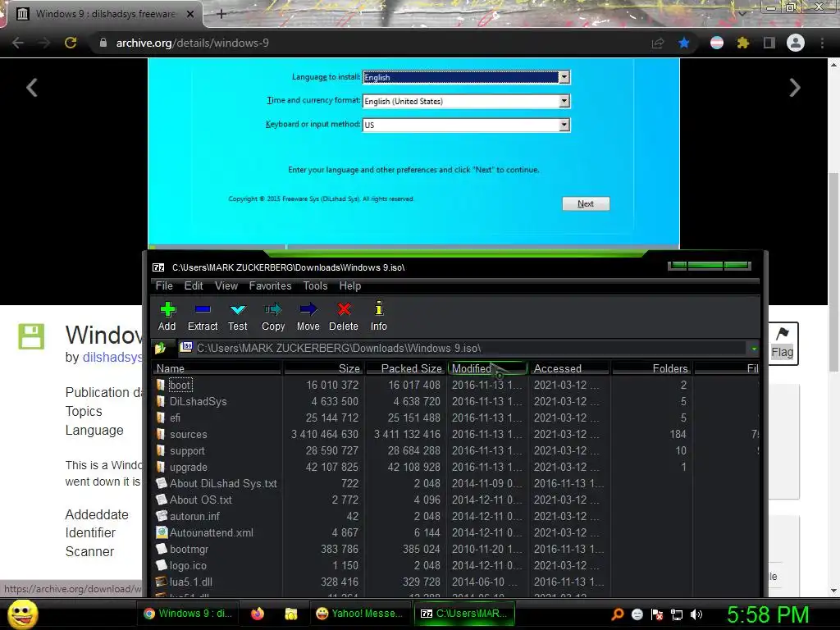Go up one folder level in 7-Zip
840x630 pixels.
click(x=160, y=349)
